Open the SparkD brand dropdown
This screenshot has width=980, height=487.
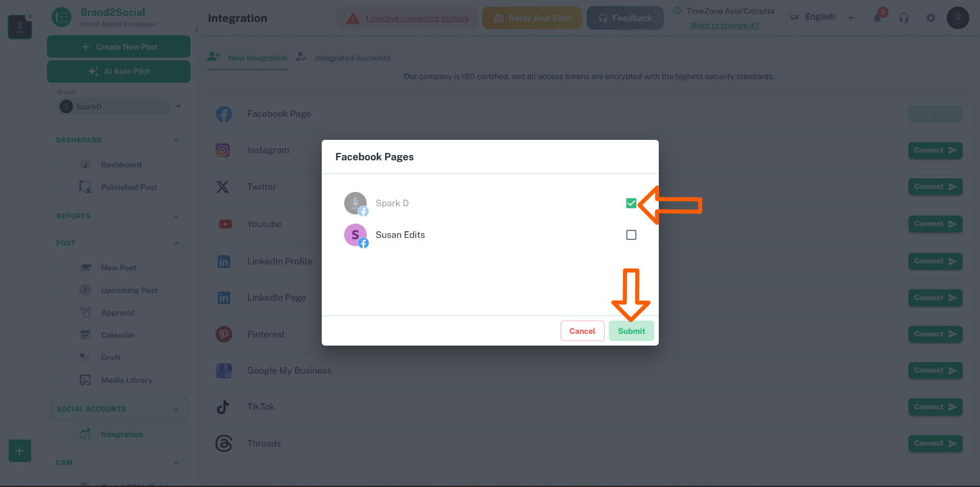click(178, 106)
